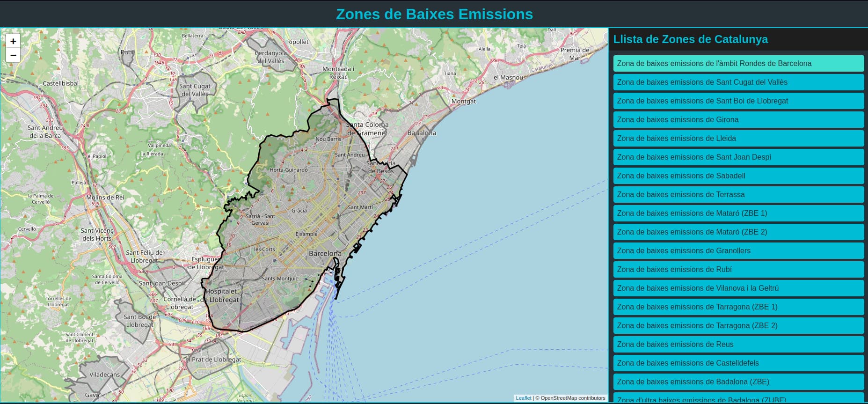Click the Gràcia neighborhood label
This screenshot has height=404, width=868.
click(x=299, y=211)
